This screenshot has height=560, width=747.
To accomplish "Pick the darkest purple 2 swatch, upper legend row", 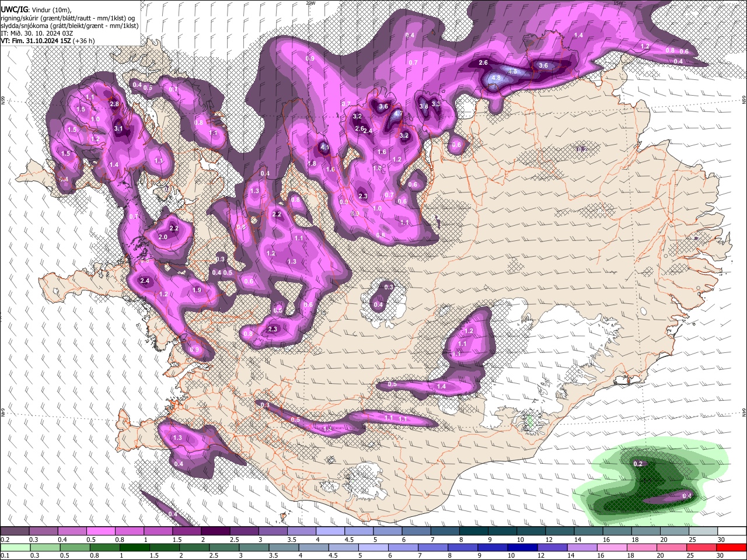I will click(215, 531).
